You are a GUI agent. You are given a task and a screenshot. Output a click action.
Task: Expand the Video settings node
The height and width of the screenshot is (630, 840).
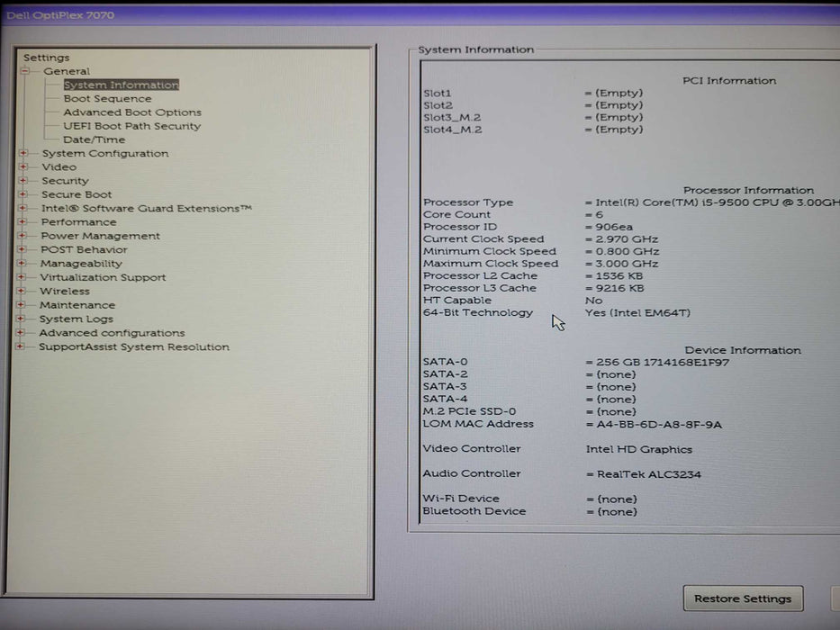(x=23, y=166)
